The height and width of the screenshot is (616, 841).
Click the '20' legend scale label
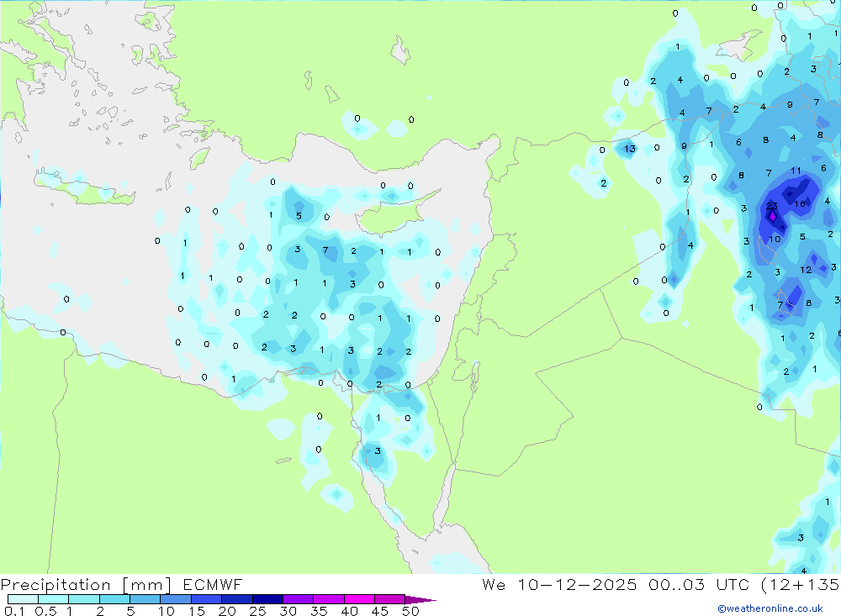click(227, 611)
